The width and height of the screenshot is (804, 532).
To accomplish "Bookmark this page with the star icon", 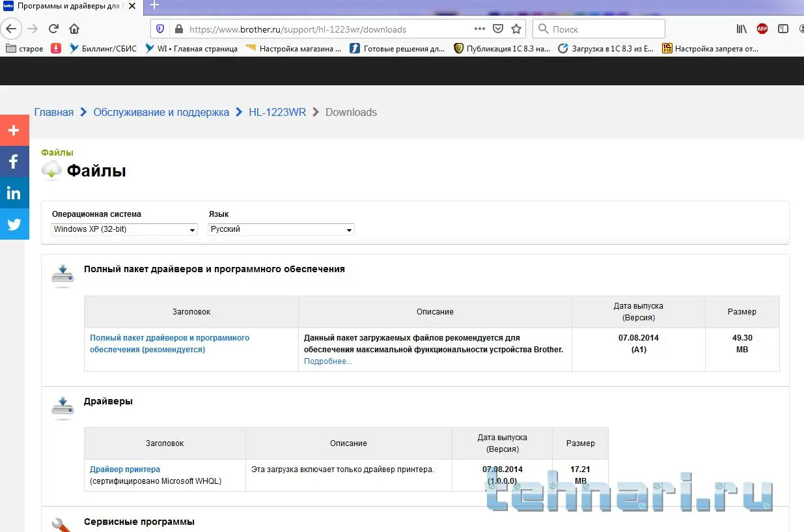I will [x=516, y=29].
